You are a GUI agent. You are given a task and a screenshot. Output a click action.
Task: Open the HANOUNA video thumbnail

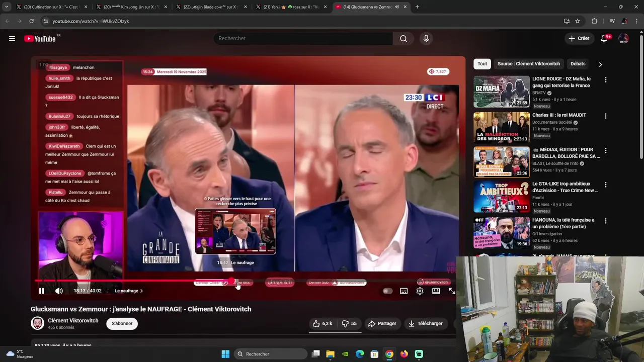click(x=502, y=232)
